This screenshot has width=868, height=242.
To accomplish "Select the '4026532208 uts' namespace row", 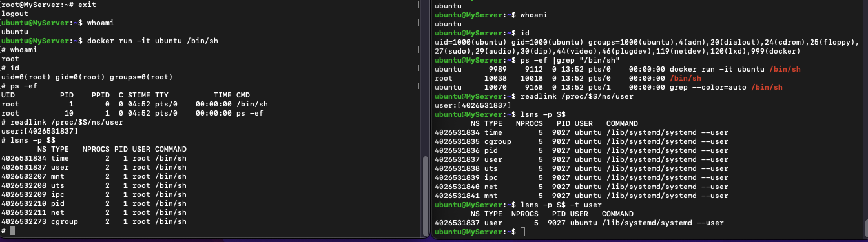I will [x=94, y=185].
